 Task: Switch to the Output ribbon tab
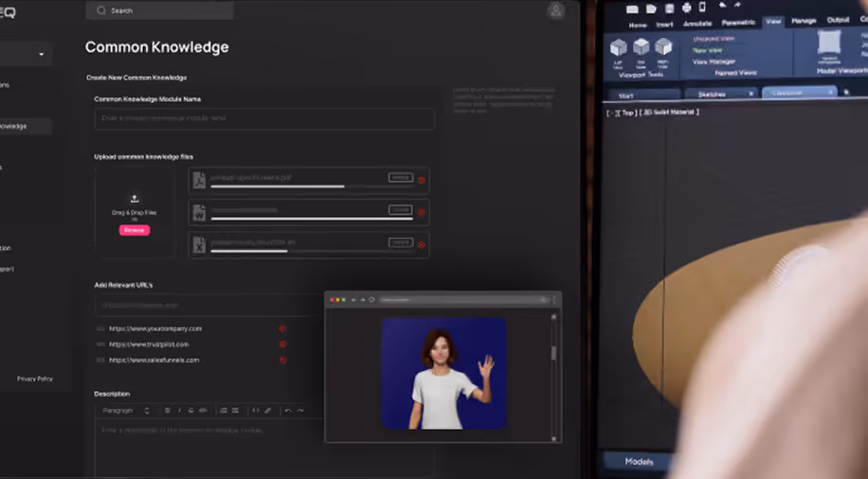pyautogui.click(x=838, y=19)
